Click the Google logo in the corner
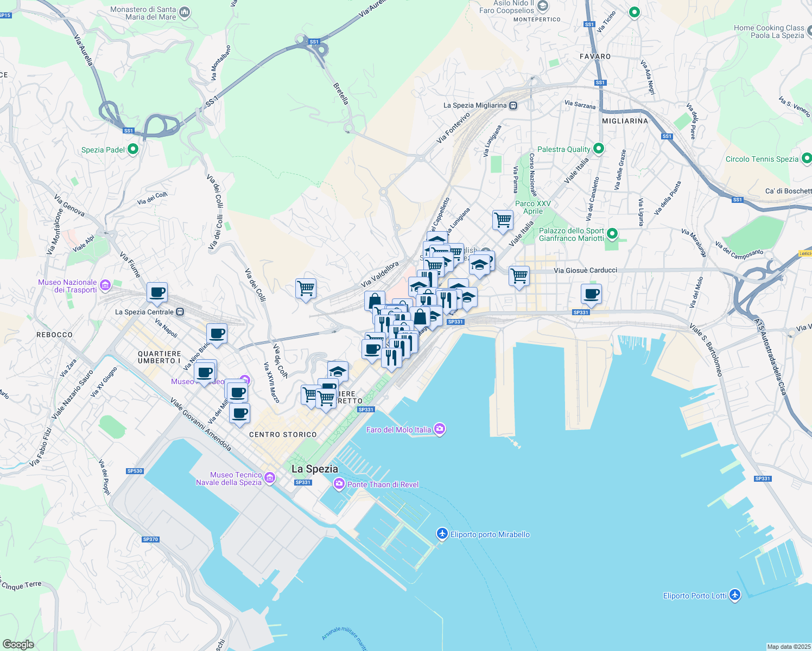812x651 pixels. tap(18, 643)
